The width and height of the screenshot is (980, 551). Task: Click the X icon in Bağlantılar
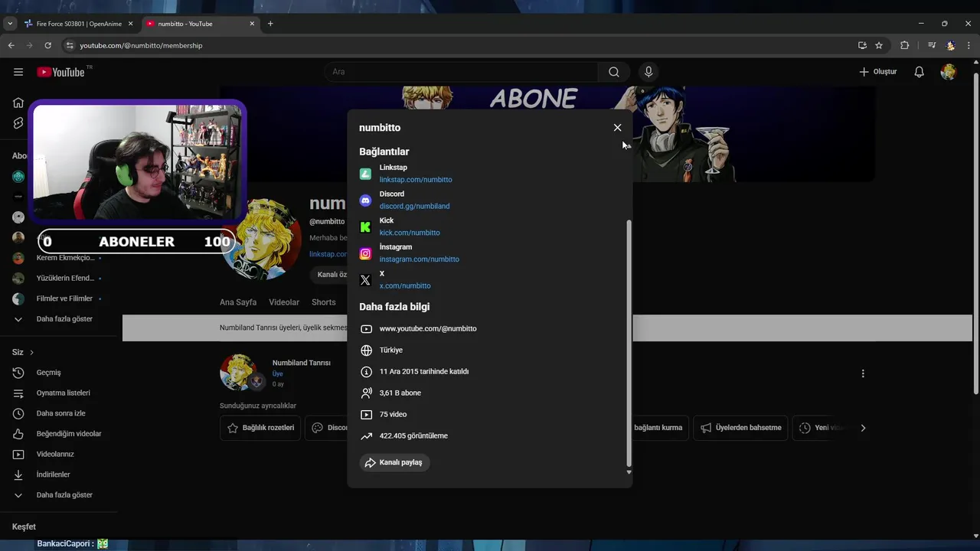pos(365,280)
